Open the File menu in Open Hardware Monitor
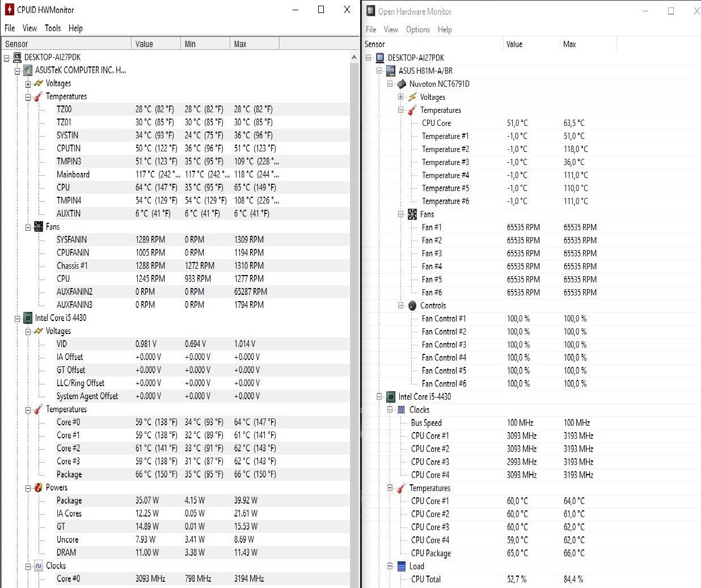This screenshot has width=701, height=588. click(x=371, y=29)
